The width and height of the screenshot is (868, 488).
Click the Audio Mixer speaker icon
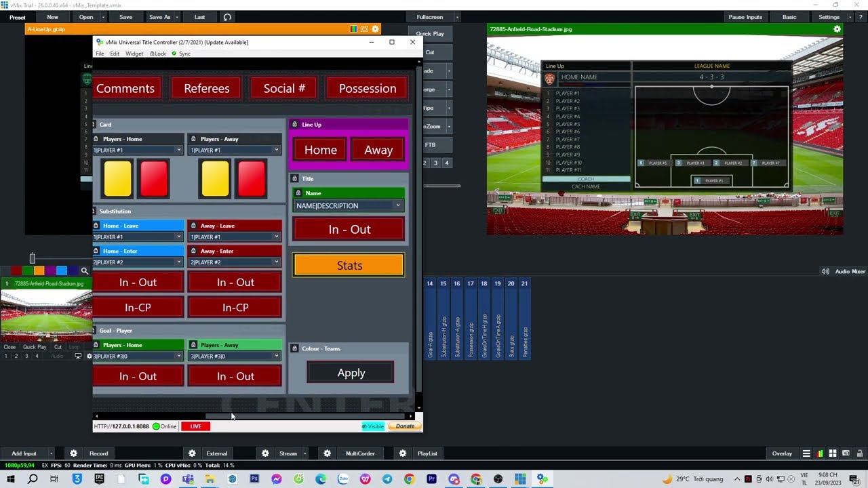coord(825,271)
